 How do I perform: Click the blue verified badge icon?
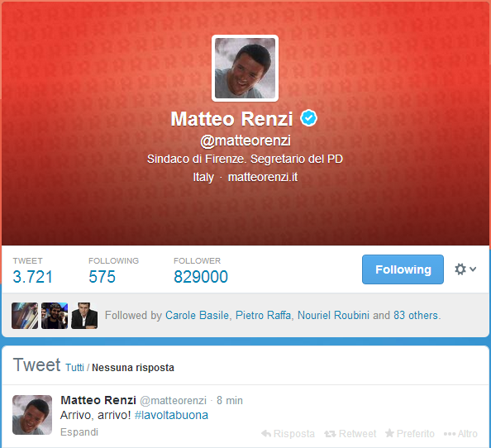tap(309, 118)
